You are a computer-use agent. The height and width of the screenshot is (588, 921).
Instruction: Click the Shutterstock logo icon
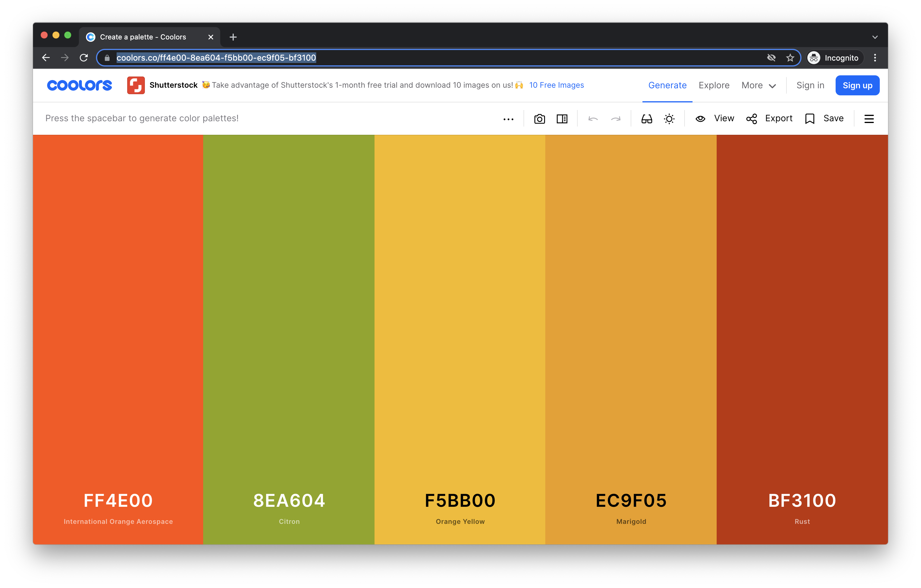[x=136, y=85]
